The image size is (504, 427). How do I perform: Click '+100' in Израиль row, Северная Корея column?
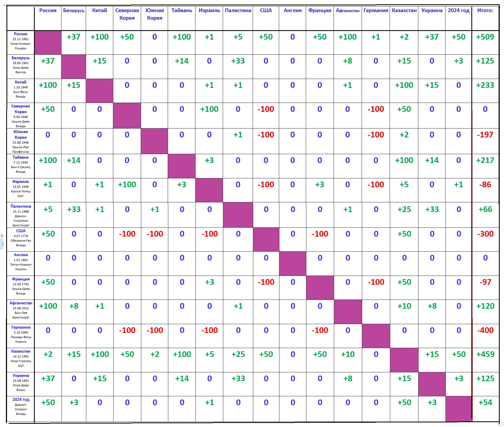pyautogui.click(x=127, y=185)
